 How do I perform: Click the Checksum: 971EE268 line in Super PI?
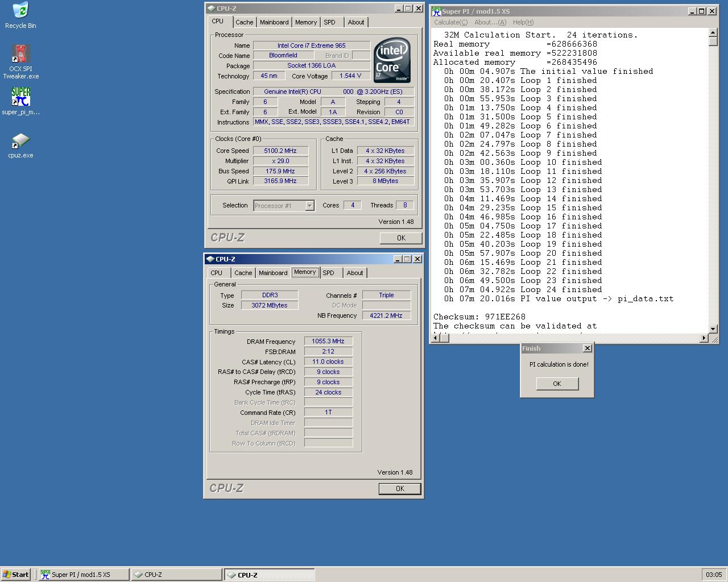tap(479, 317)
